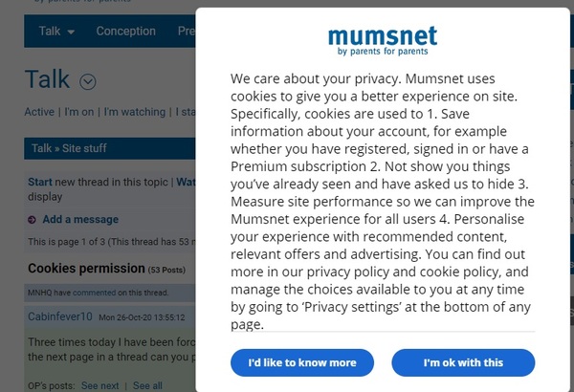
Task: Open the Conception menu item
Action: 125,32
